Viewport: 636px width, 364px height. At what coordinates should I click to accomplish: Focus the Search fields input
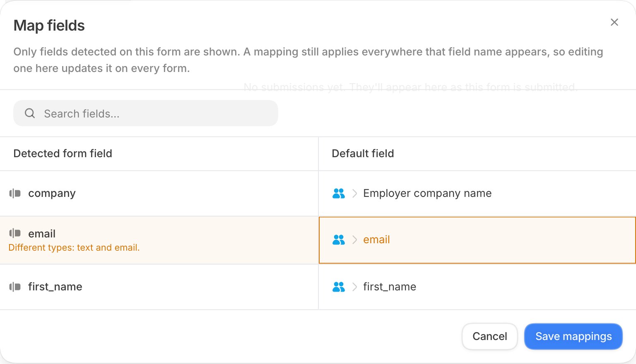coord(146,113)
